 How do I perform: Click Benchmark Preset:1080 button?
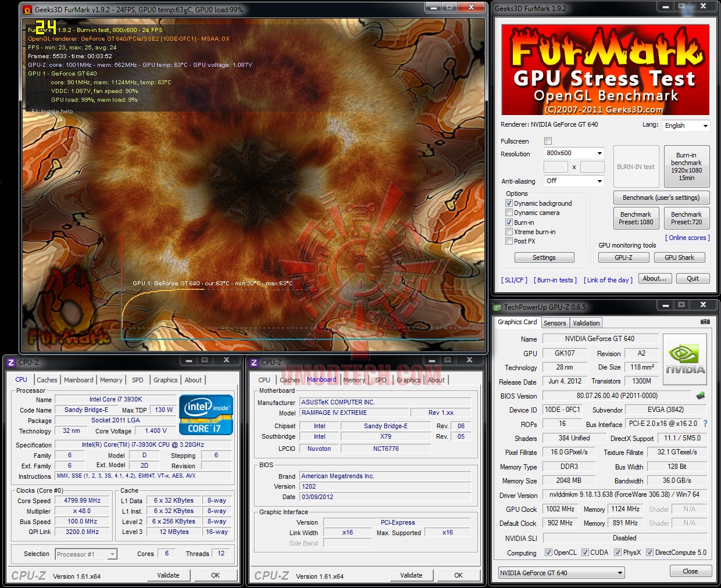636,218
